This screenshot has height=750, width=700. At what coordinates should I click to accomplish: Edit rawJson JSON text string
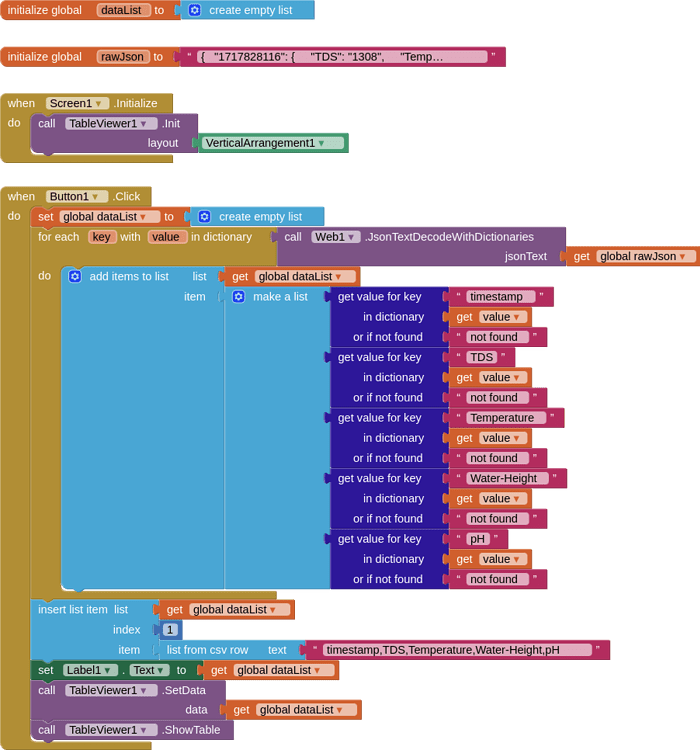[342, 57]
